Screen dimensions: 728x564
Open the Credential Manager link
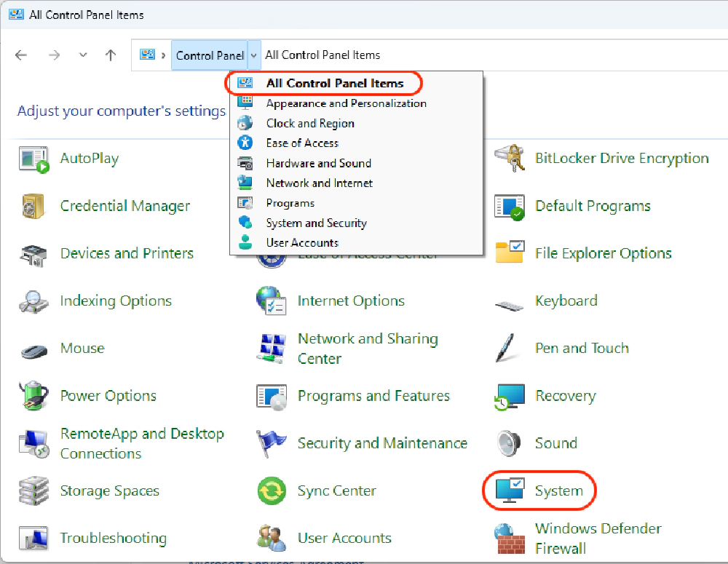125,206
